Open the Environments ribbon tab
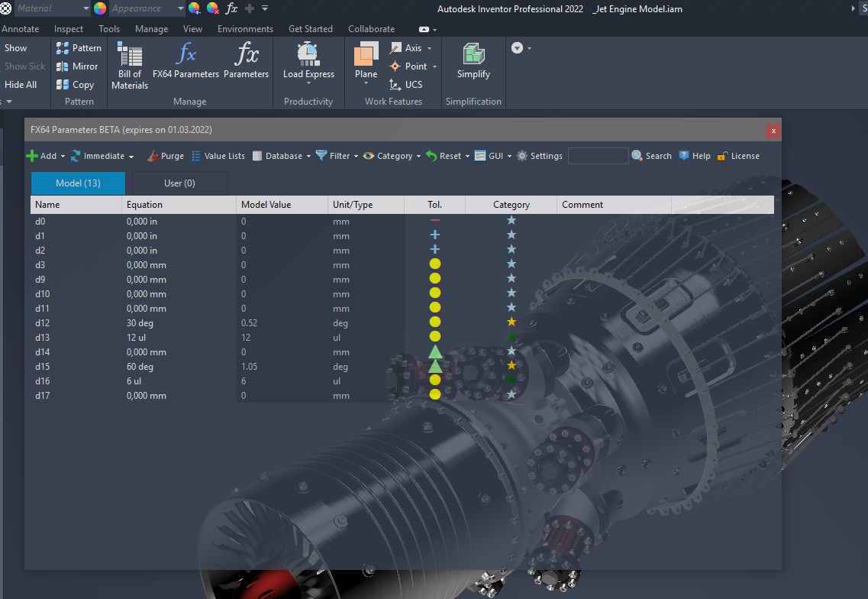The width and height of the screenshot is (868, 599). tap(245, 29)
